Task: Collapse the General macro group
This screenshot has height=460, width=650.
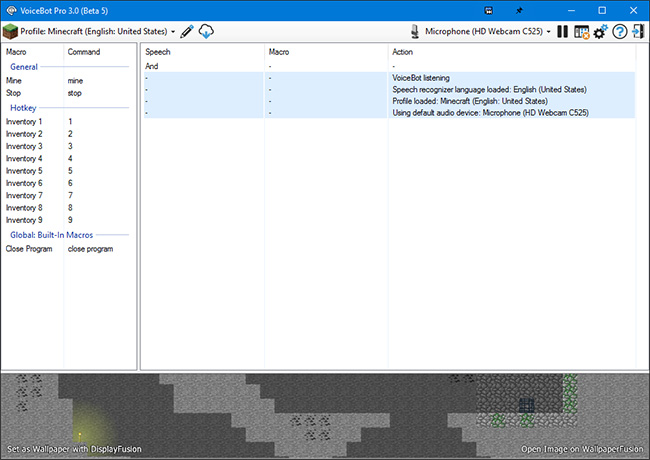Action: point(24,67)
